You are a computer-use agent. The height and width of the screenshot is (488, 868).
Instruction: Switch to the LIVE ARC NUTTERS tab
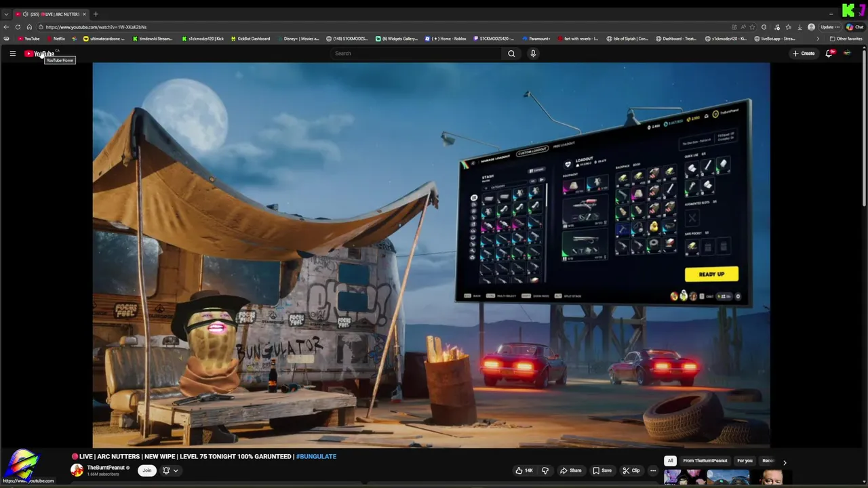tap(51, 14)
